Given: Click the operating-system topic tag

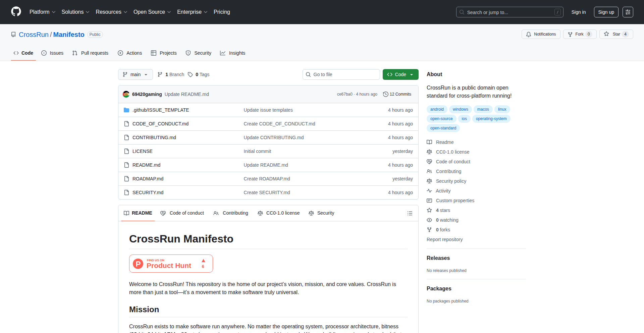Looking at the screenshot, I should pos(491,119).
